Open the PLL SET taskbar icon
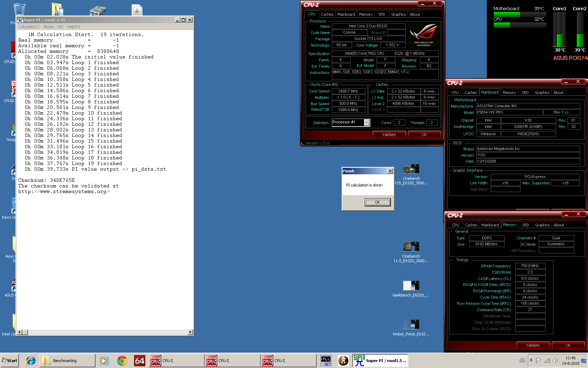The height and width of the screenshot is (368, 588). point(326,361)
